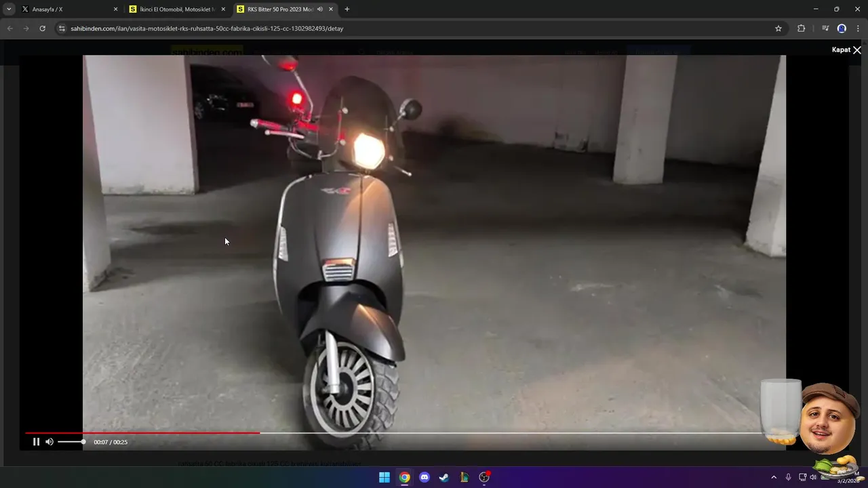This screenshot has width=868, height=488.
Task: Open Steam from the taskbar
Action: coord(444,477)
